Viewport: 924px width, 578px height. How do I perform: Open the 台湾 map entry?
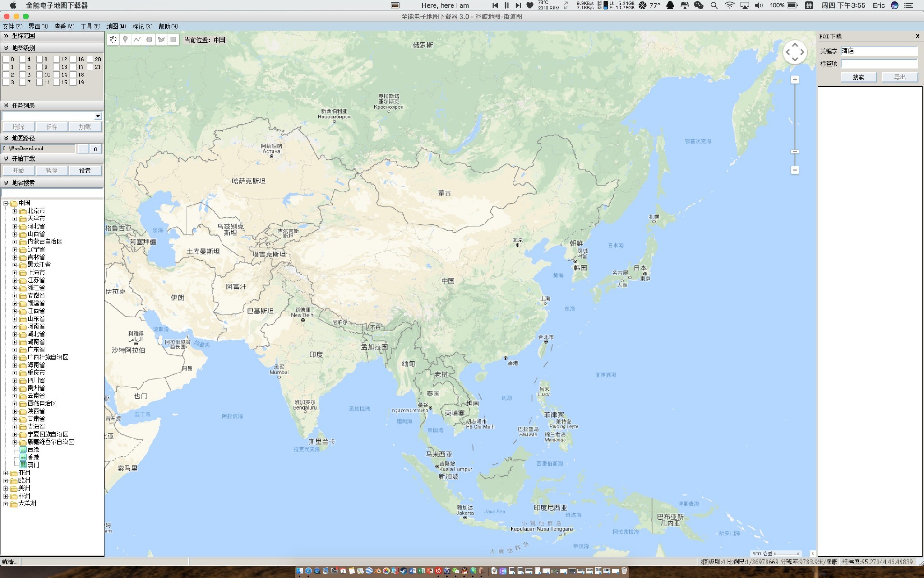pyautogui.click(x=29, y=450)
